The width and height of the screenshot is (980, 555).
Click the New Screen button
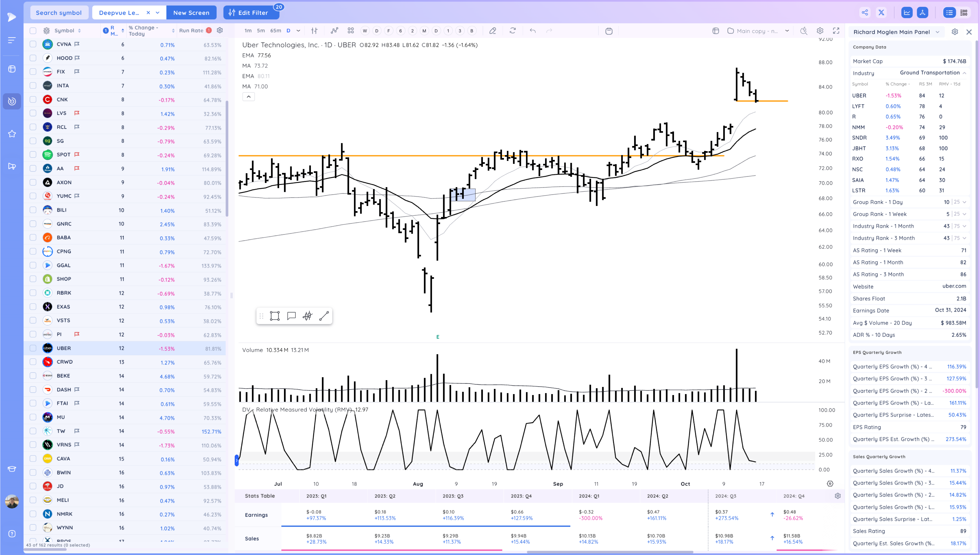pos(191,12)
